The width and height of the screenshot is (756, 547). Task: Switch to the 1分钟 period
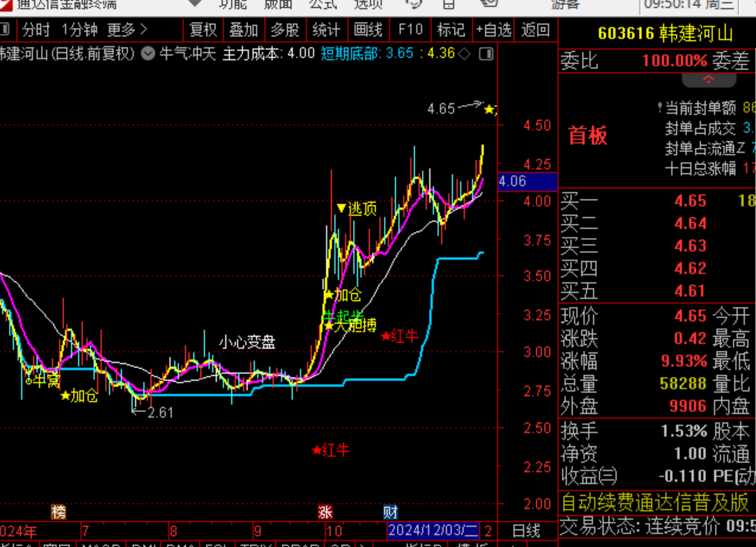click(79, 30)
